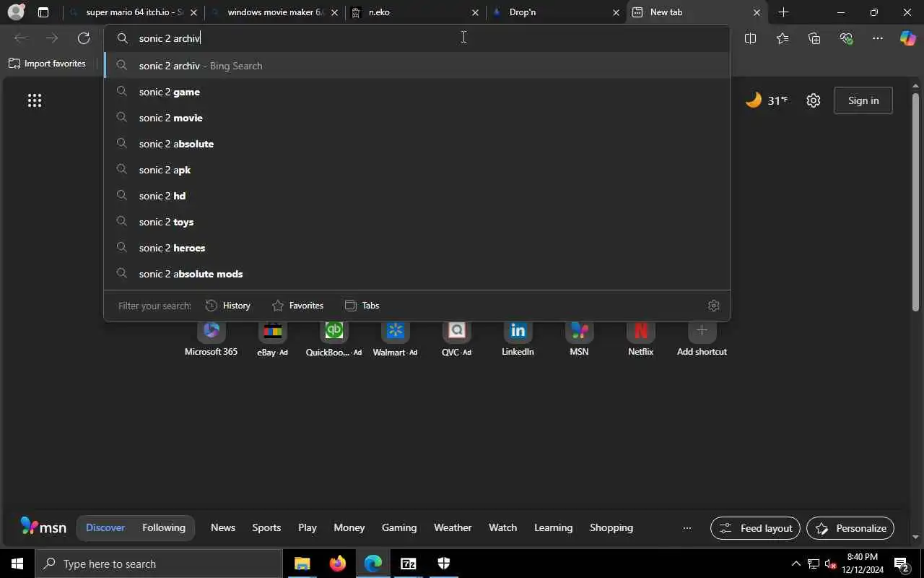Select suggestion sonic 2 hd

(x=417, y=196)
